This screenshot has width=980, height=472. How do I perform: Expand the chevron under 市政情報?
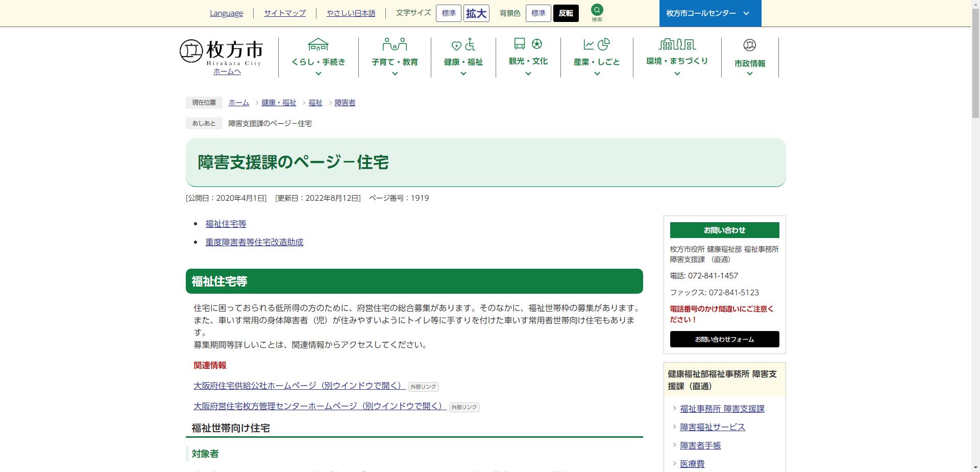(749, 74)
